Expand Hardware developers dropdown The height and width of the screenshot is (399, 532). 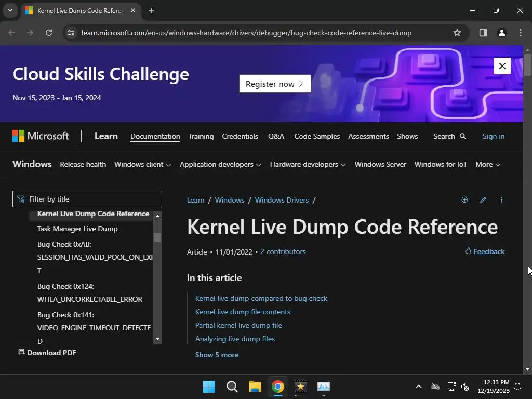[x=308, y=165]
